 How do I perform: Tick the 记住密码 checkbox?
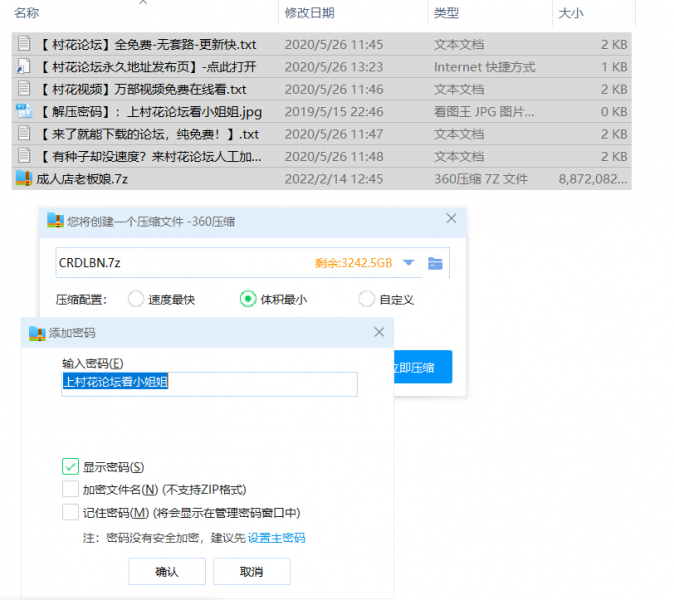70,513
